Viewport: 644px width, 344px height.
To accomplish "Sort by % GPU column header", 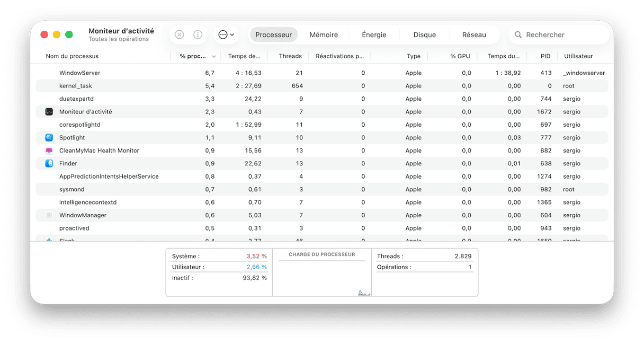I will click(460, 56).
